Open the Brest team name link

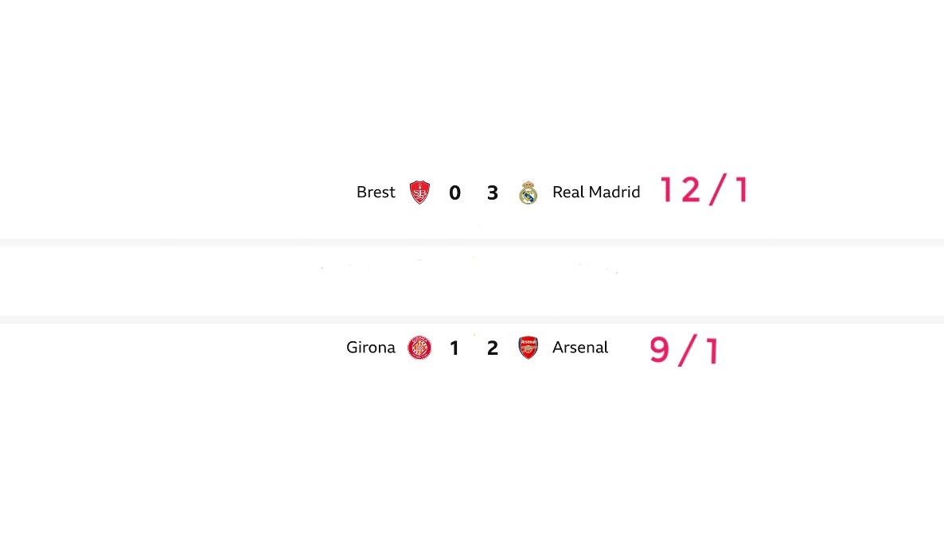point(376,192)
